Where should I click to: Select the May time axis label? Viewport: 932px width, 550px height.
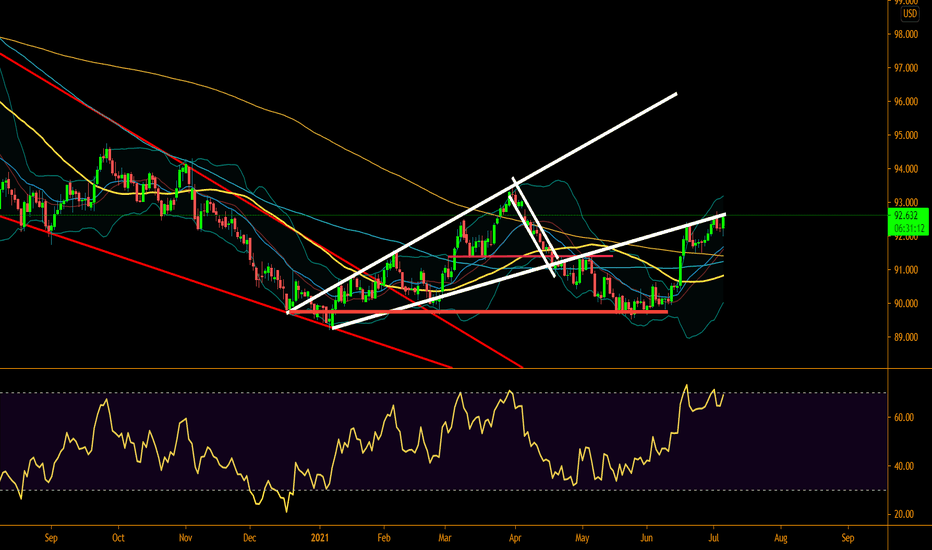click(x=582, y=538)
